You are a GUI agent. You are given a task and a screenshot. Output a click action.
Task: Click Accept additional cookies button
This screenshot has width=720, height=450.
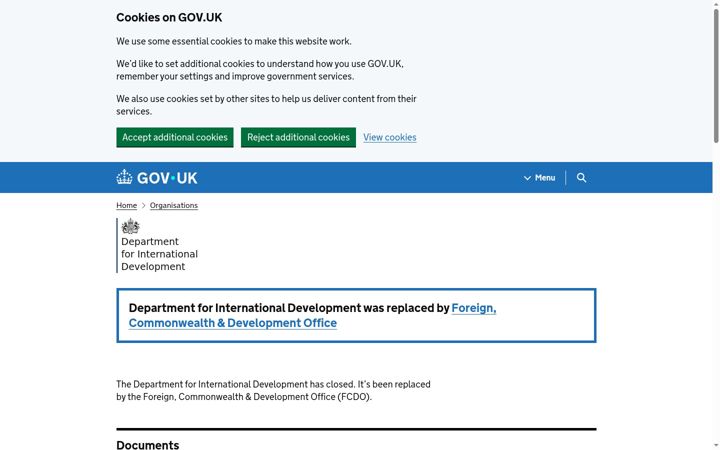[x=174, y=137]
